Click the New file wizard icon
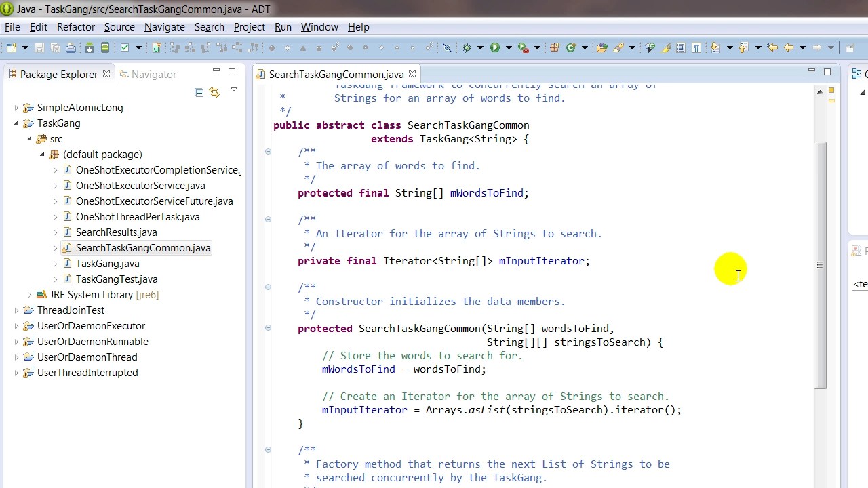This screenshot has width=868, height=488. pos(12,47)
